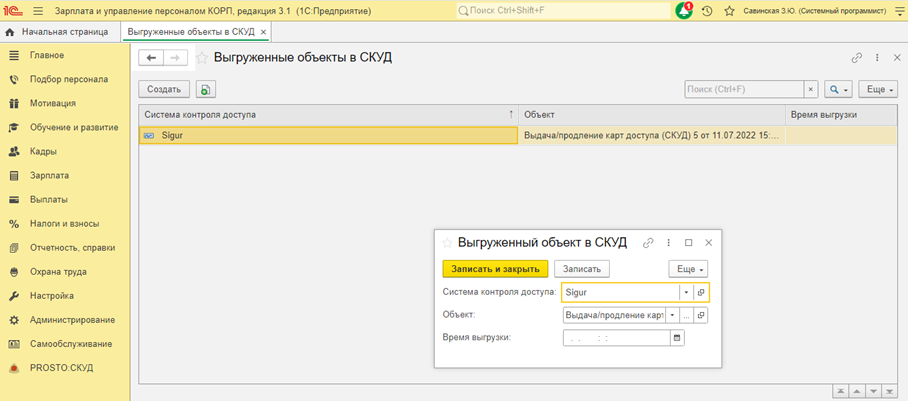Go to the PROSTO:СКУД sidebar section
This screenshot has width=908, height=401.
60,368
